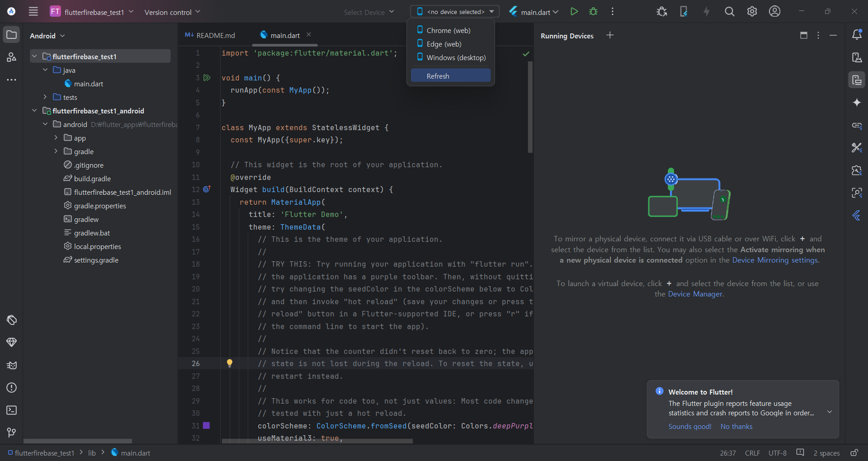The height and width of the screenshot is (461, 868).
Task: Select build.gradle in project tree
Action: (x=92, y=179)
